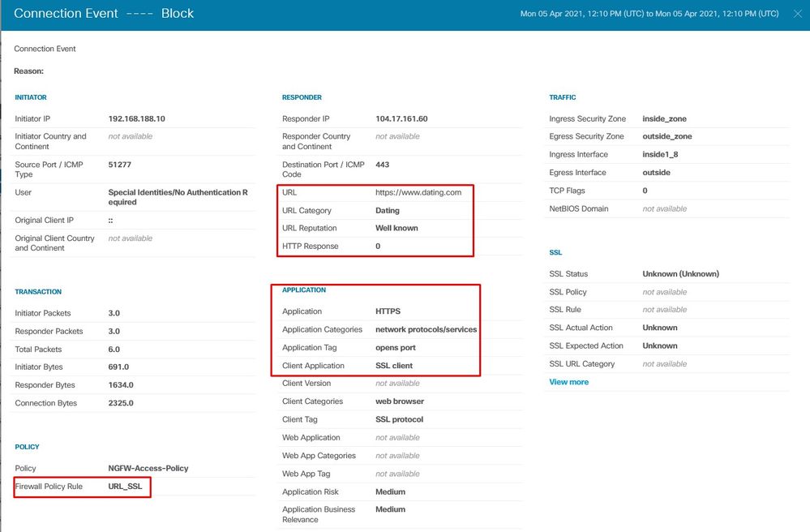Select the Responder Bytes value 1634.0

(x=121, y=385)
